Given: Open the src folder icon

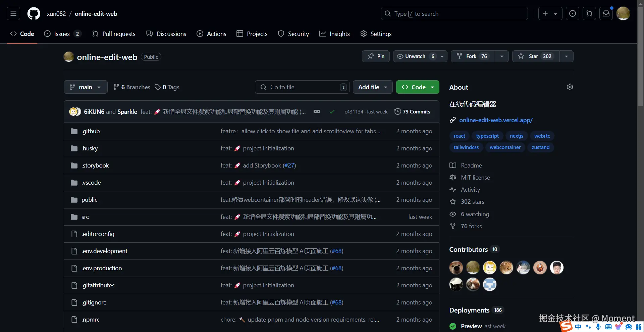Looking at the screenshot, I should [x=74, y=217].
